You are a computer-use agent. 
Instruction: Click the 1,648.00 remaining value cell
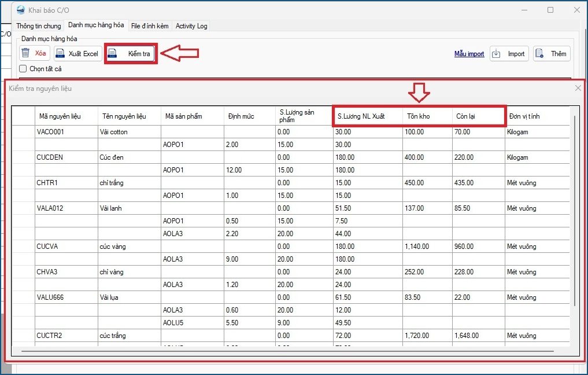pyautogui.click(x=479, y=336)
